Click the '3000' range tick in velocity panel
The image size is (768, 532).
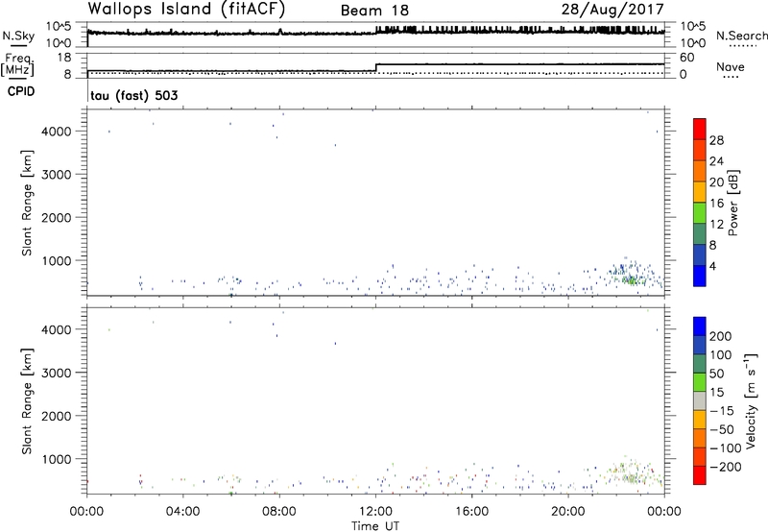click(57, 373)
